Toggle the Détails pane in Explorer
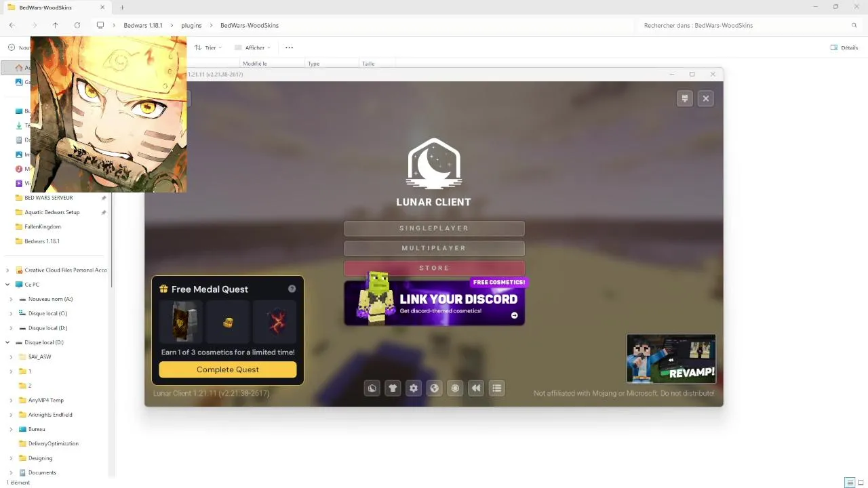This screenshot has width=868, height=488. [x=844, y=47]
